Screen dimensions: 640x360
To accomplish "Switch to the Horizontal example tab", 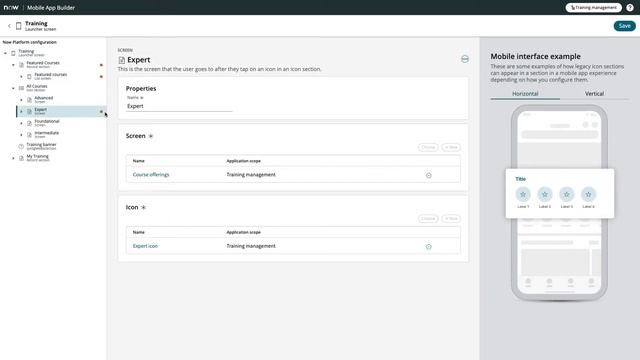I will tap(525, 94).
